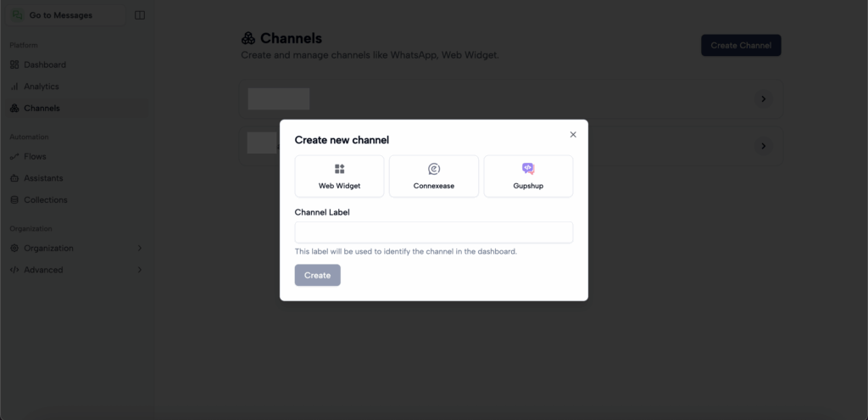Click the Web Widget grid icon
The image size is (868, 420).
click(340, 169)
